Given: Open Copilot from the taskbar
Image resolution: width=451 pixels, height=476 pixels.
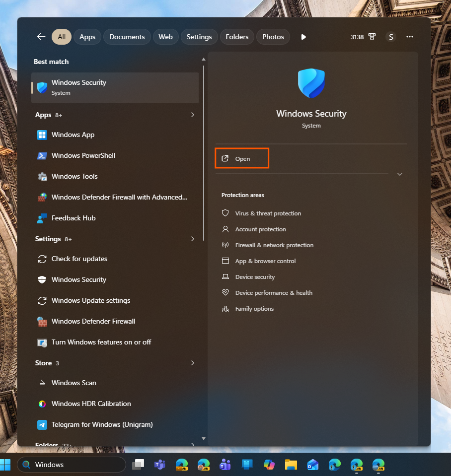Looking at the screenshot, I should [x=269, y=465].
